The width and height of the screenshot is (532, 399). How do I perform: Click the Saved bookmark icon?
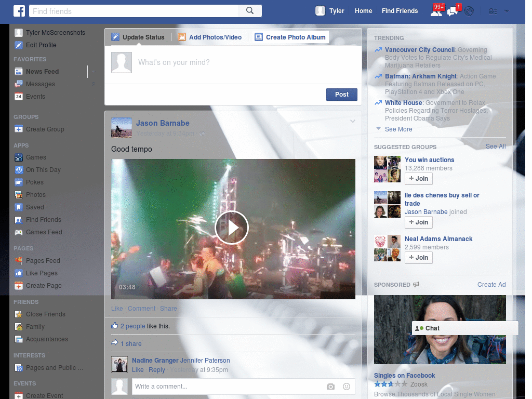pos(19,207)
